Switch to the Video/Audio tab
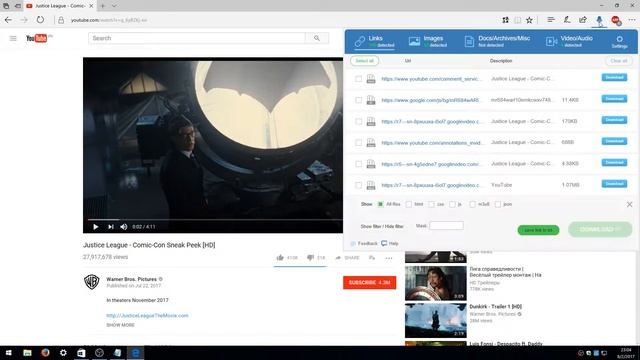640x360 pixels. click(569, 41)
